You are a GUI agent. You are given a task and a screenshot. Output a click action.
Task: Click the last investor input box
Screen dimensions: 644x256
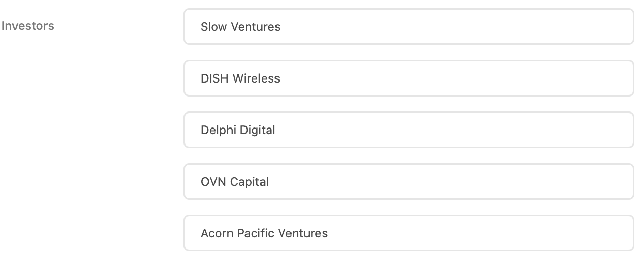pyautogui.click(x=408, y=233)
